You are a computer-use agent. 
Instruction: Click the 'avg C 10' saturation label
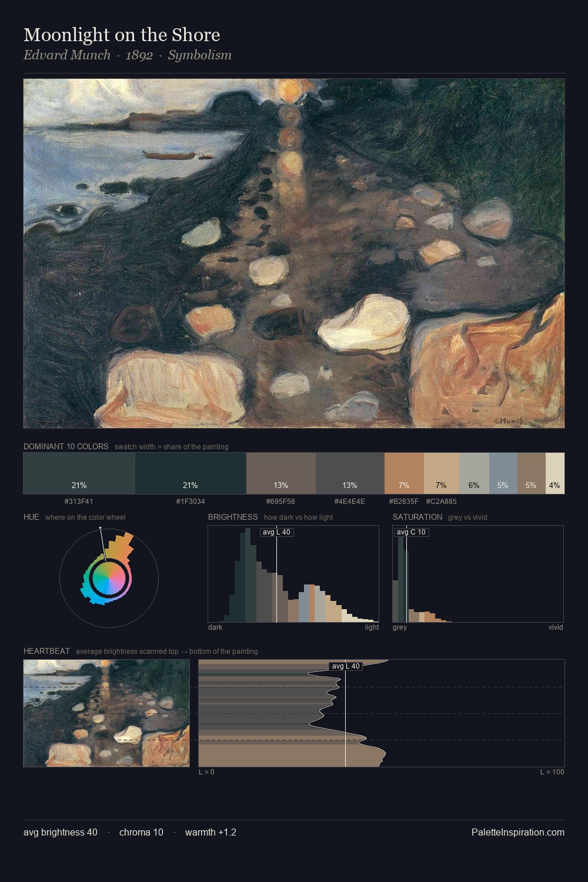click(x=411, y=532)
